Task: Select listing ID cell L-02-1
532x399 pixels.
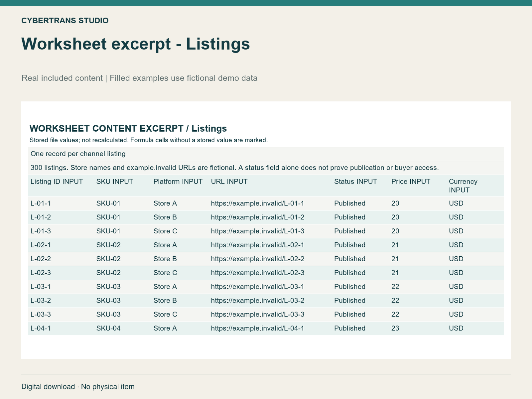Action: pyautogui.click(x=41, y=245)
